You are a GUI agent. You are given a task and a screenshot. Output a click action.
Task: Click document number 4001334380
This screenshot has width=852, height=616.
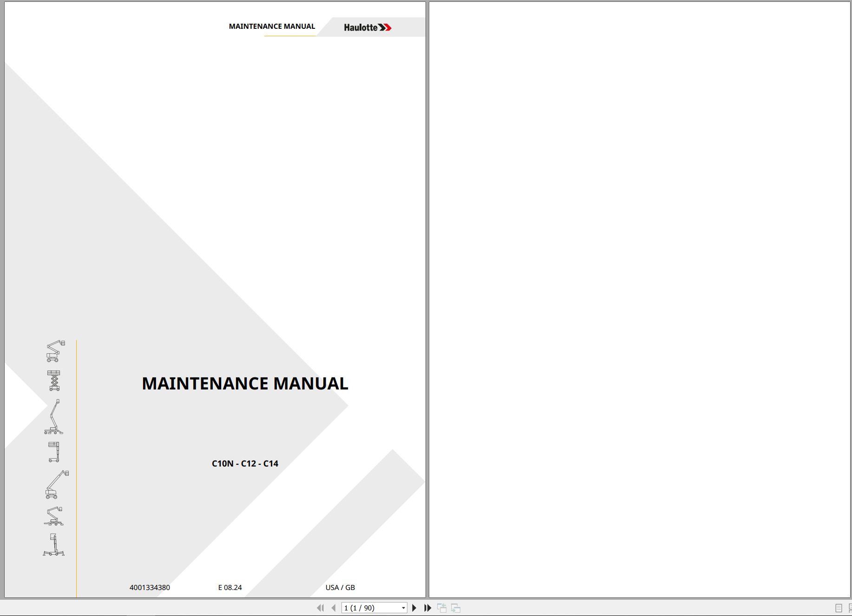[x=150, y=587]
